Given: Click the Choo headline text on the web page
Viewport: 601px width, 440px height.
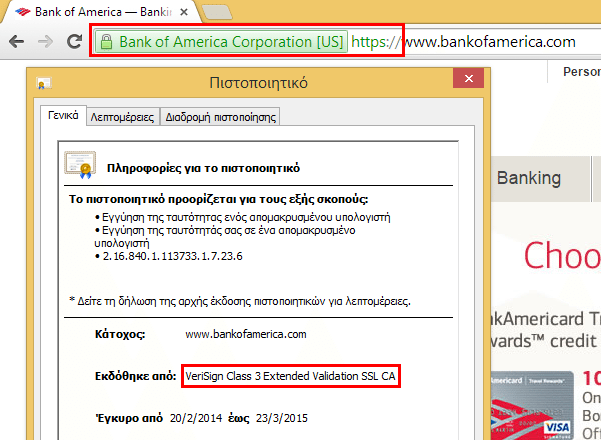Looking at the screenshot, I should tap(562, 256).
